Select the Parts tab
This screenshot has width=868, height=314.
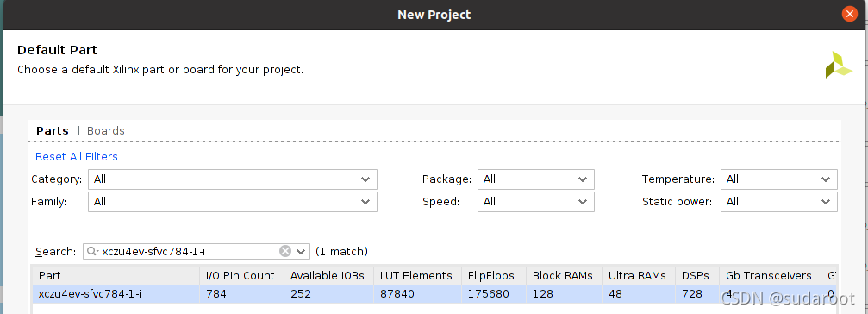click(x=53, y=131)
